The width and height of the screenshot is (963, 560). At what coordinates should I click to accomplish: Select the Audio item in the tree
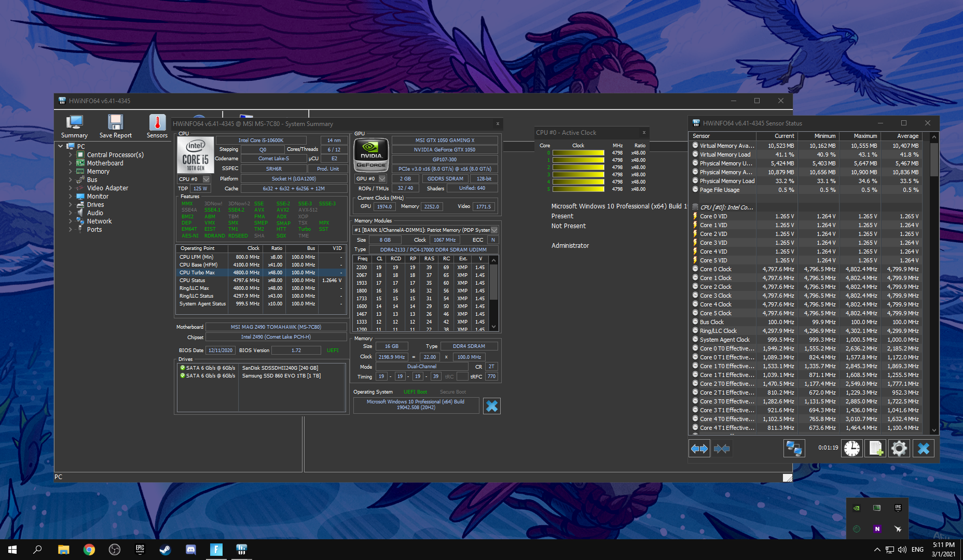95,213
